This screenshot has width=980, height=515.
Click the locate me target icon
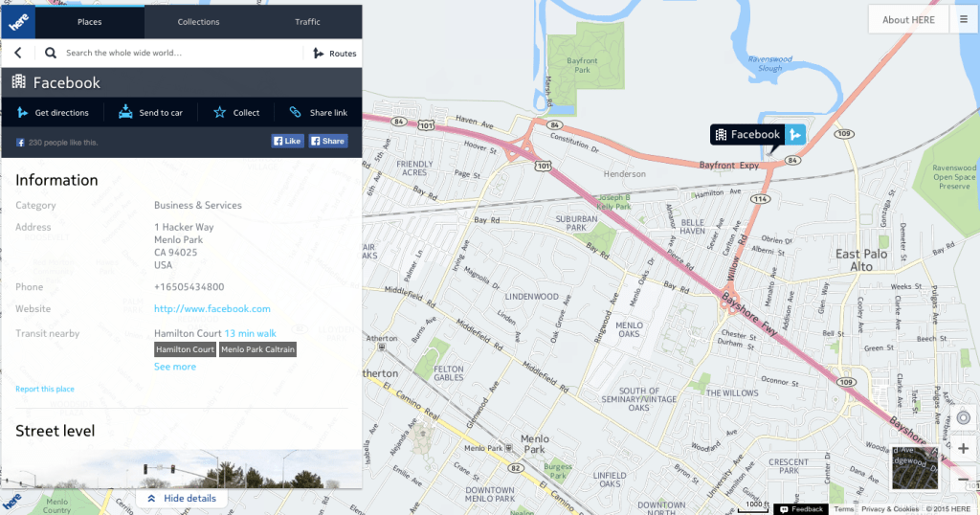point(963,417)
